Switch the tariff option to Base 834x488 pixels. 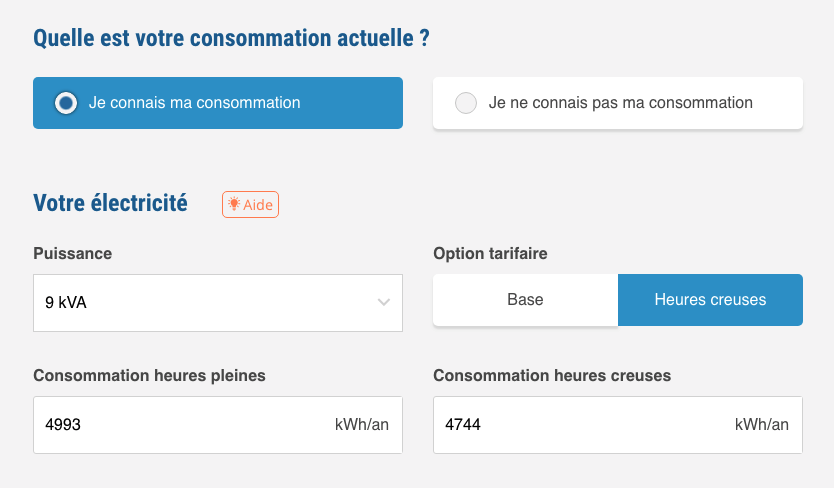525,300
